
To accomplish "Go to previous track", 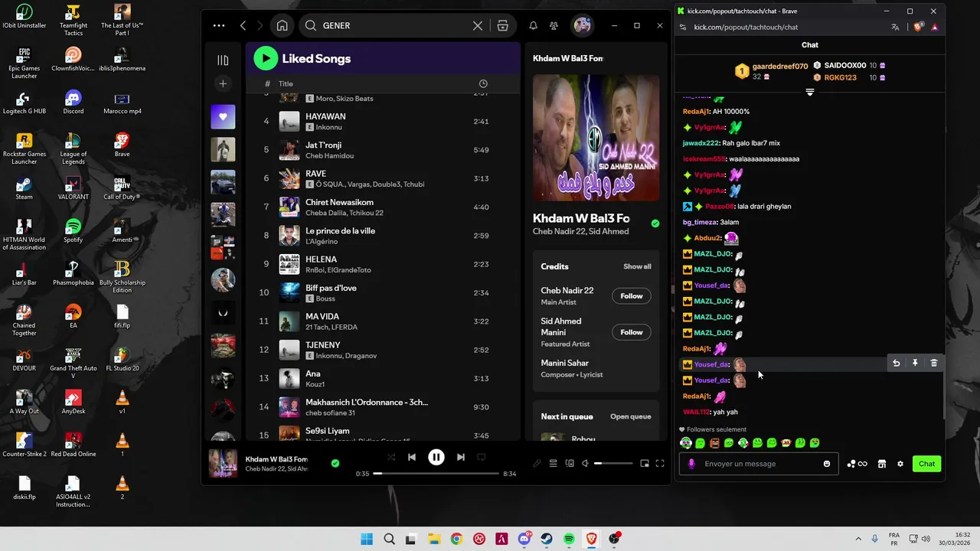I will click(x=412, y=457).
